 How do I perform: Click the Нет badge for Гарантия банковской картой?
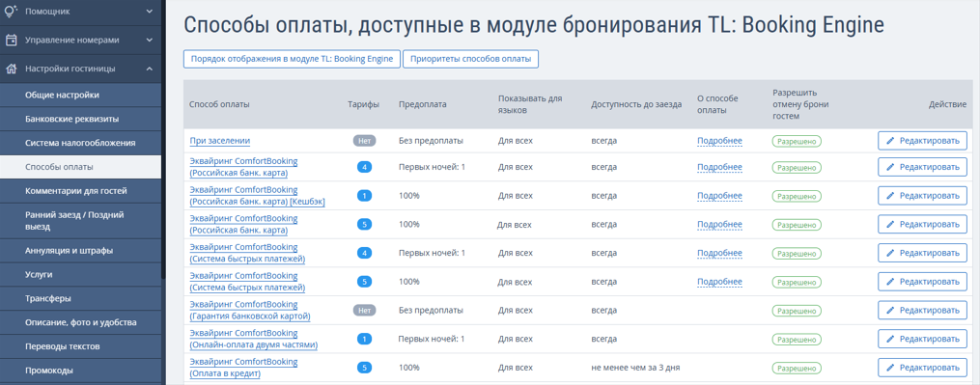(x=364, y=310)
